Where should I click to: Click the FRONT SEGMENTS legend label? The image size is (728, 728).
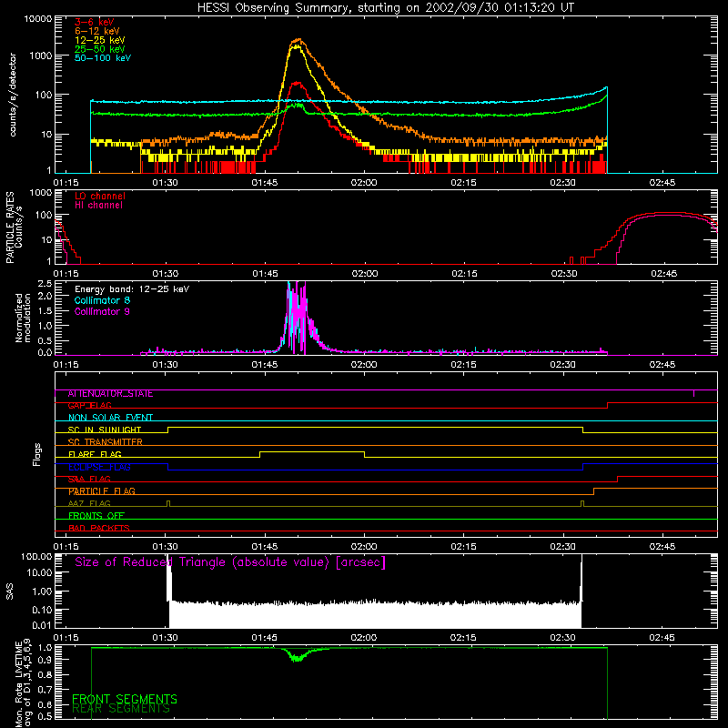(x=125, y=699)
